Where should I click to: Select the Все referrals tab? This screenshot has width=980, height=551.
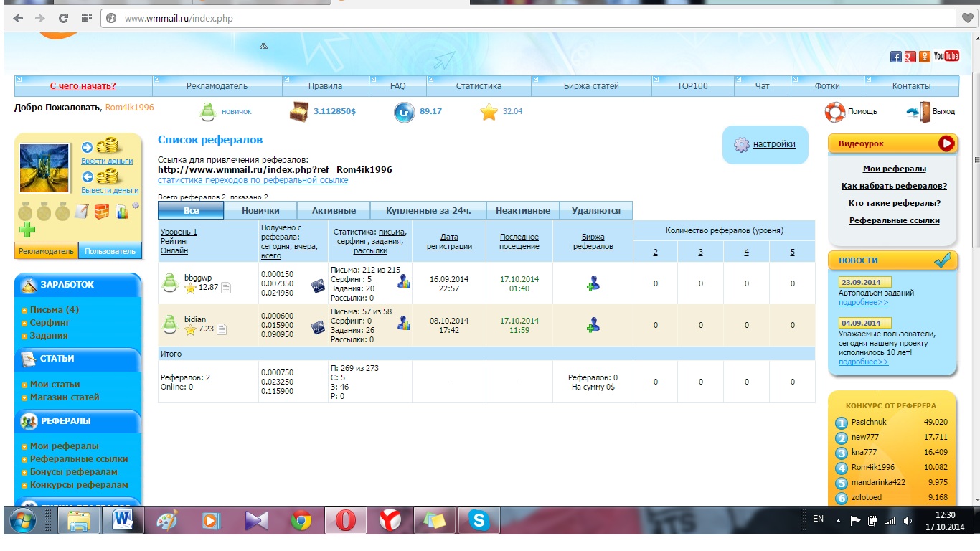(x=191, y=210)
